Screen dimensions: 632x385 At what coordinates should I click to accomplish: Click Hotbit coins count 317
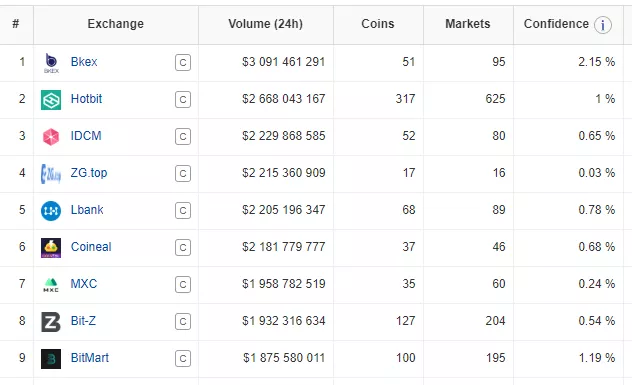pyautogui.click(x=405, y=99)
